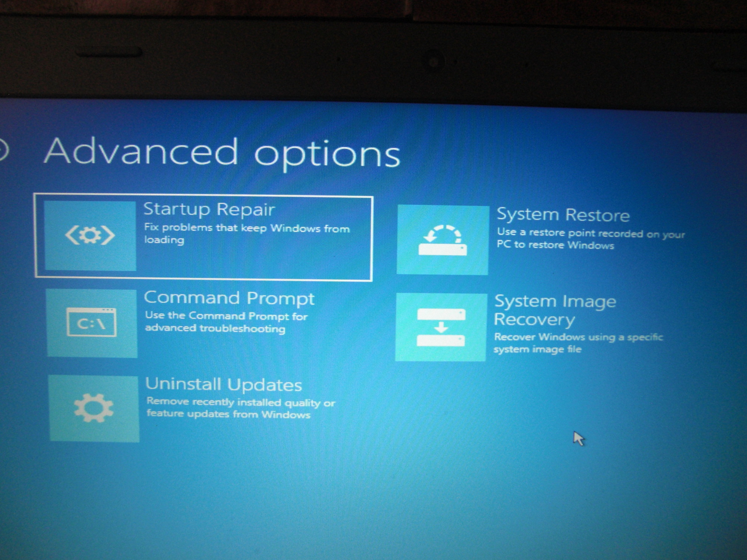Select the Uninstall Updates title
747x560 pixels.
(x=224, y=385)
